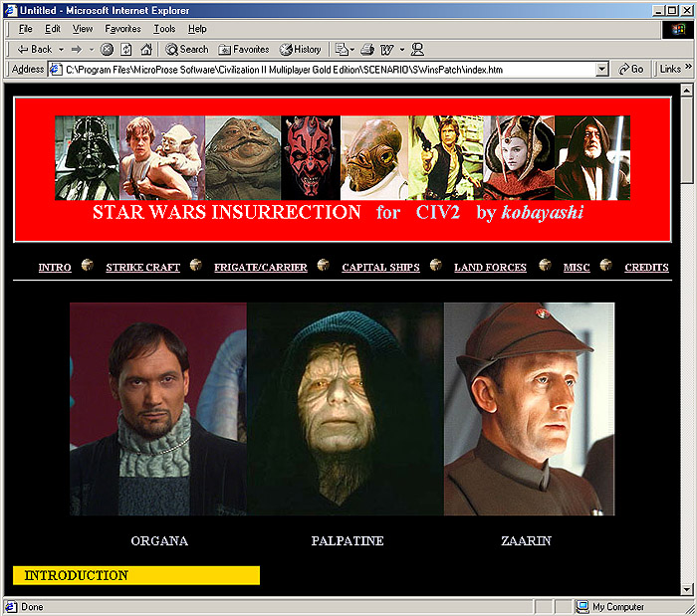
Task: Follow the CAPITAL SHIPS link
Action: (380, 268)
